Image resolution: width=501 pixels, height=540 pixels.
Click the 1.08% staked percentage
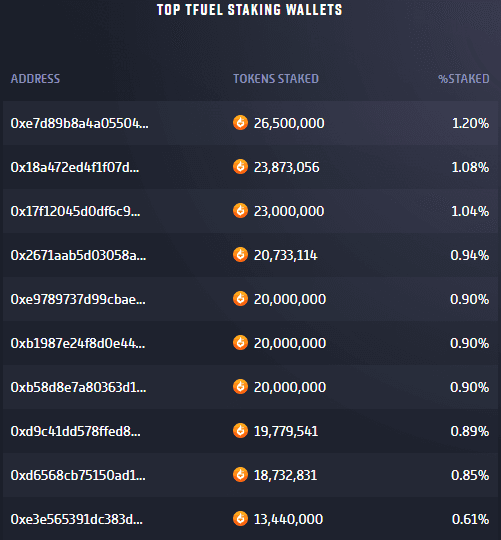click(x=470, y=167)
